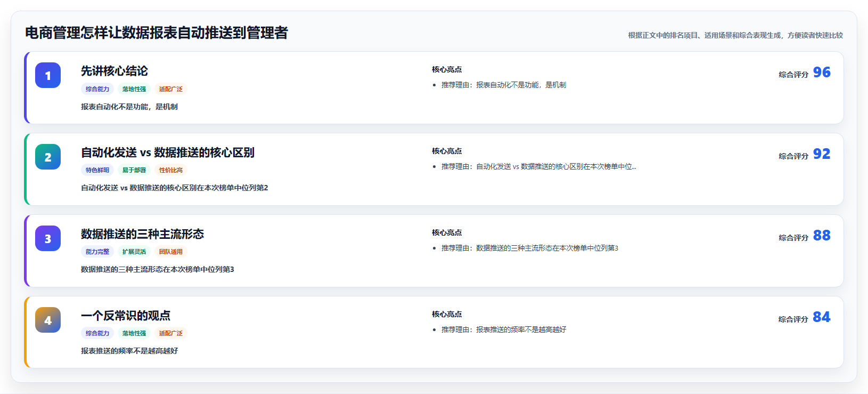Select the 适配广泛 tag under 一个反常识的观点
868x394 pixels.
click(171, 333)
